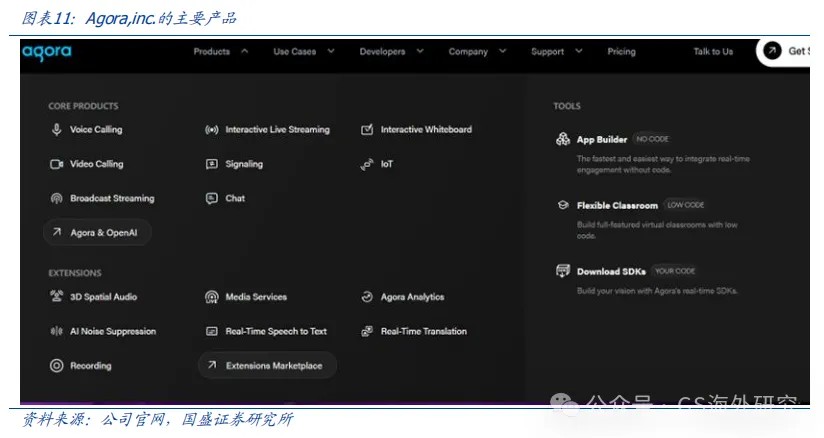Open Broadcast Streaming product page
824x438 pixels.
112,198
